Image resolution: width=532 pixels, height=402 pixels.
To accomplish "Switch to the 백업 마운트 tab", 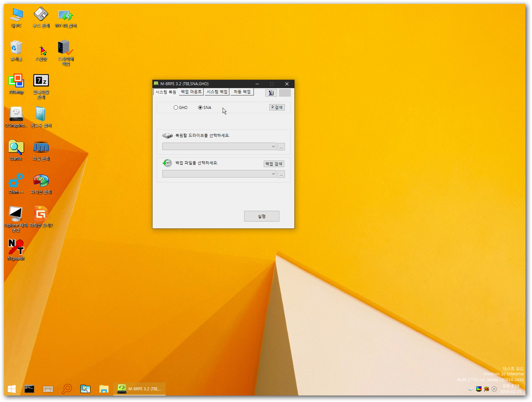I will coord(191,92).
